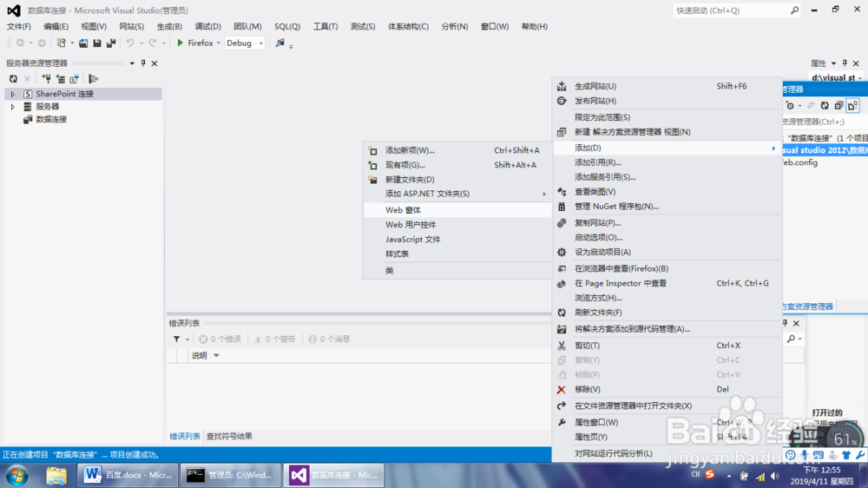Viewport: 868px width, 488px height.
Task: Click the taskbar volume icon
Action: coord(775,476)
